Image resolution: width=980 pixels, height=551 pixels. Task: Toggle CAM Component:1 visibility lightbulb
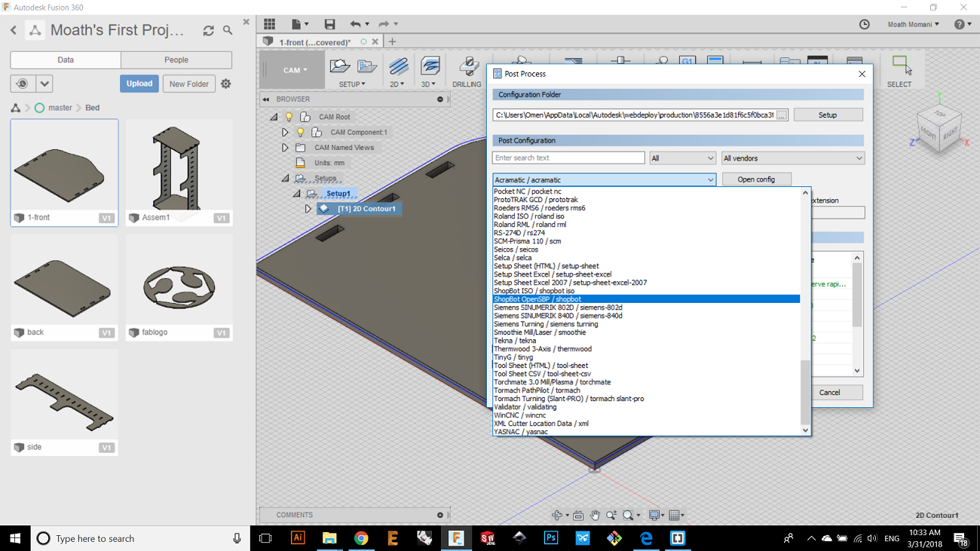[300, 132]
